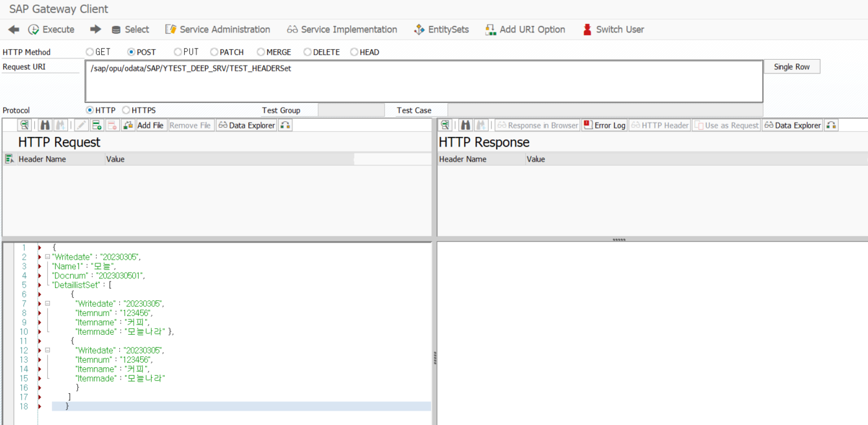The width and height of the screenshot is (868, 425).
Task: Open Service Implementation
Action: pyautogui.click(x=342, y=30)
